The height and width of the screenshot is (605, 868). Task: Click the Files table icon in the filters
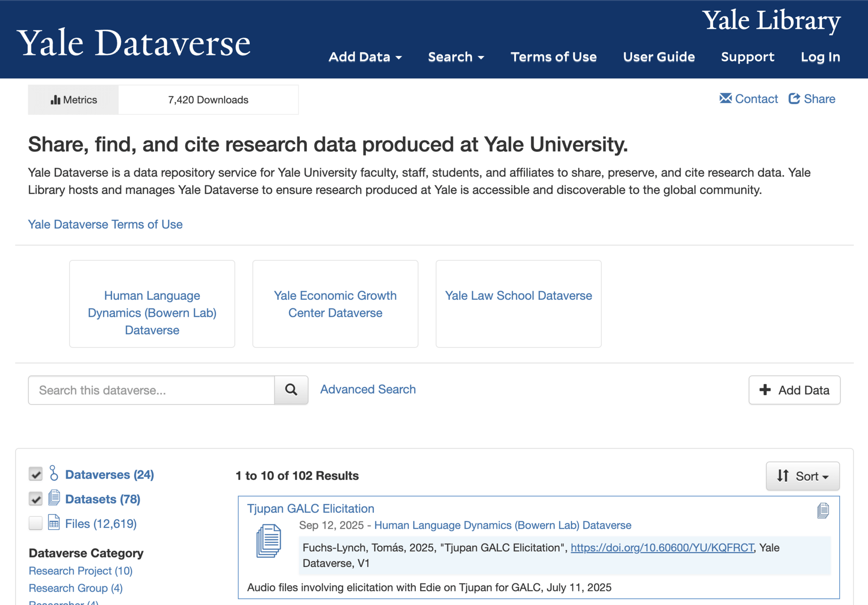54,523
